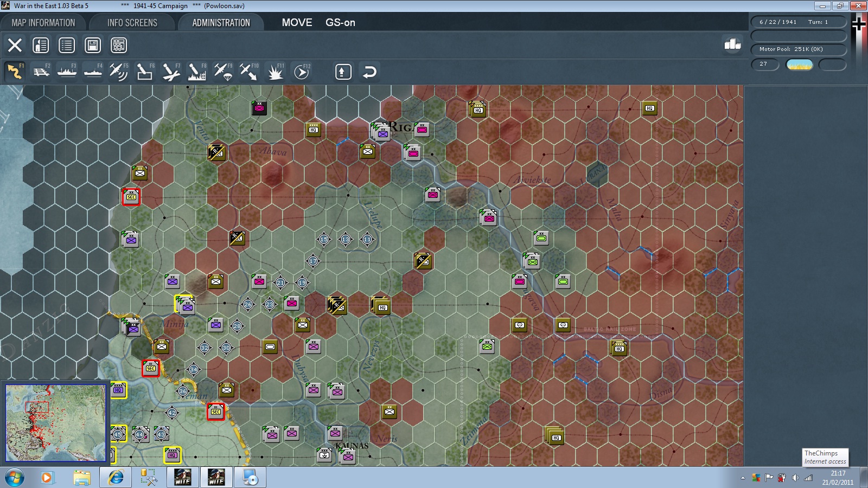Click the iron cross side indicator
The image size is (868, 488).
click(x=859, y=23)
